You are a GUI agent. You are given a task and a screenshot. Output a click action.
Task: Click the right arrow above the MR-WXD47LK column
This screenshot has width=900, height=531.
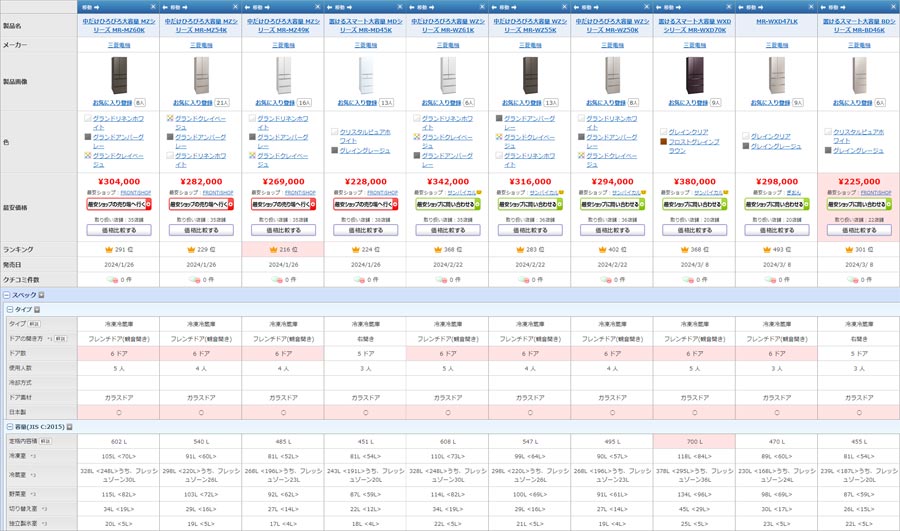pos(762,7)
